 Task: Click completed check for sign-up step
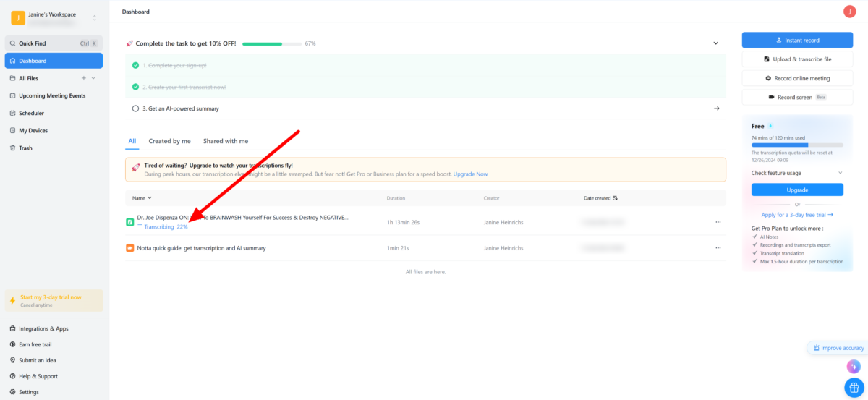point(135,65)
